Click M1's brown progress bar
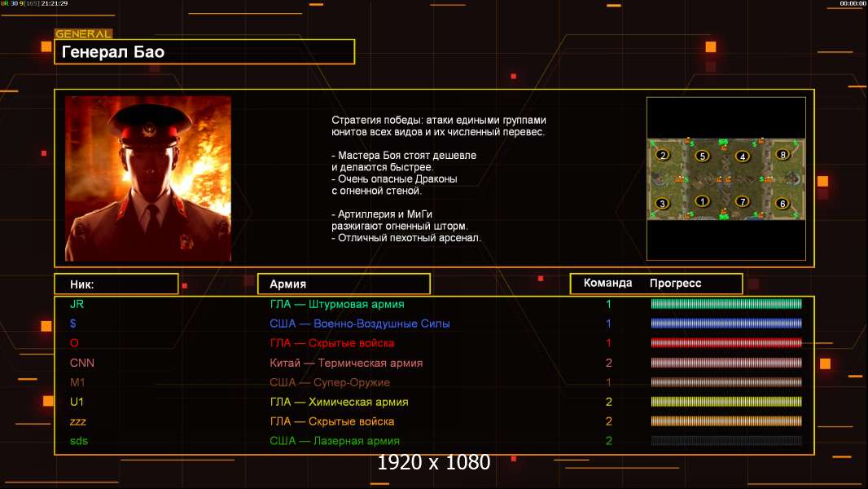The width and height of the screenshot is (868, 489). point(726,382)
